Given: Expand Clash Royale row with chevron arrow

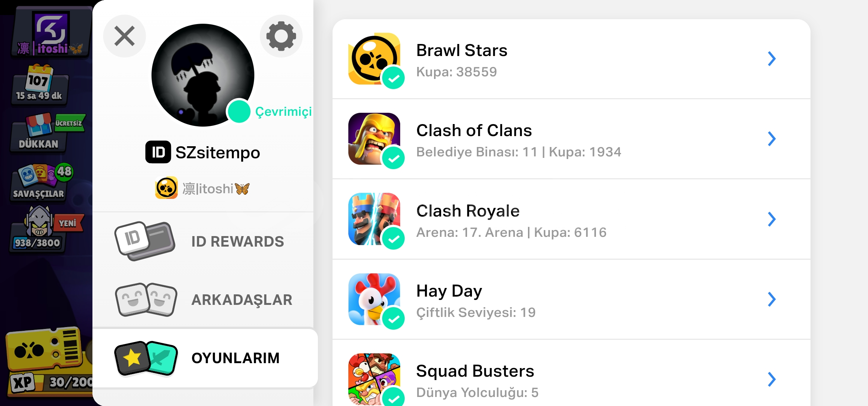Looking at the screenshot, I should (x=771, y=219).
